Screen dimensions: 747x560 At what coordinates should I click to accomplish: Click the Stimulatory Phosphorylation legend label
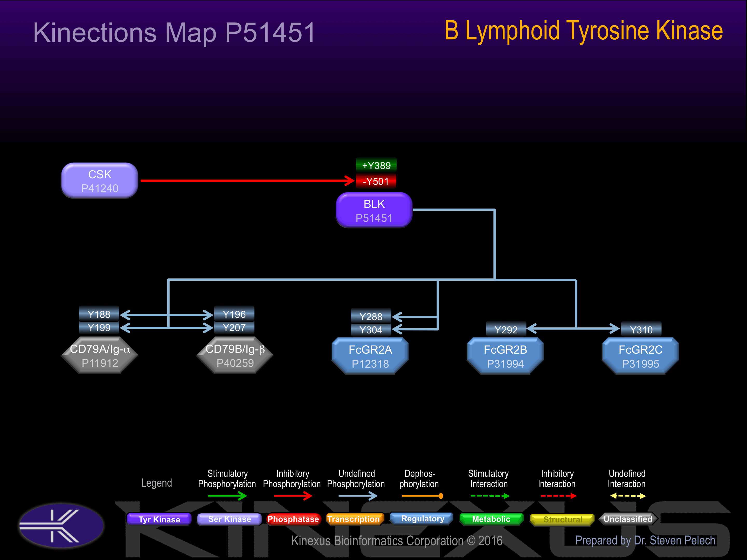(227, 479)
